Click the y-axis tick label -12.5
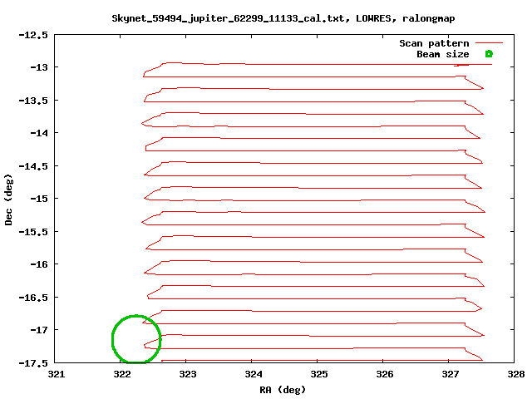The width and height of the screenshot is (532, 399). (x=33, y=35)
